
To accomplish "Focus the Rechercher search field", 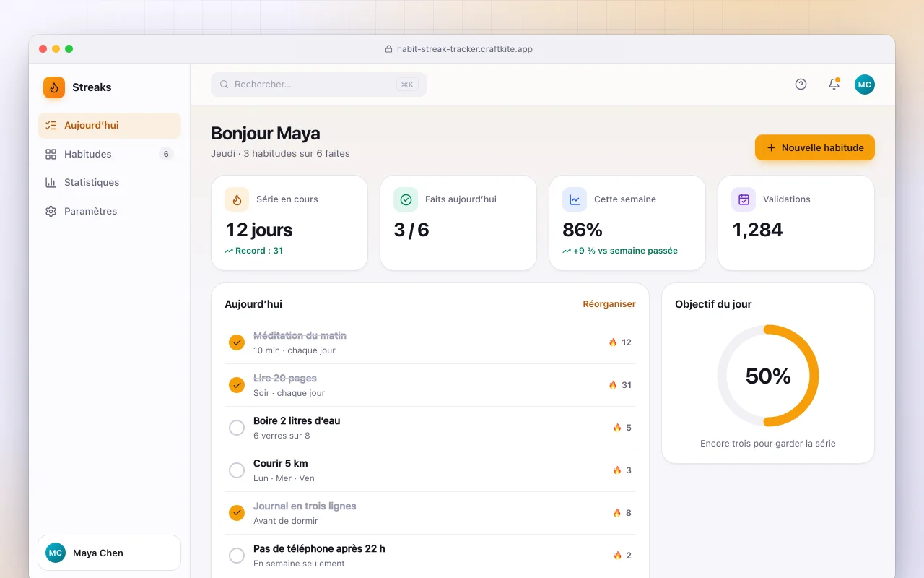I will coord(319,85).
